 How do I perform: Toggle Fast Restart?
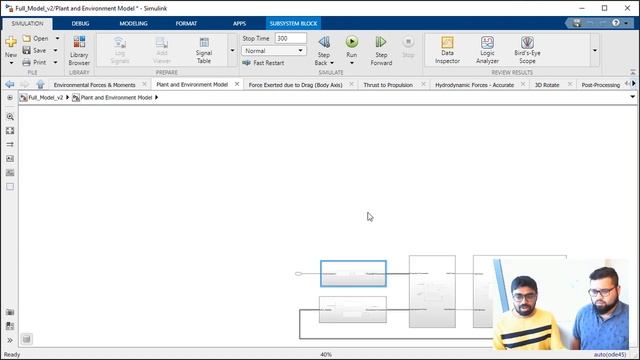click(x=263, y=63)
